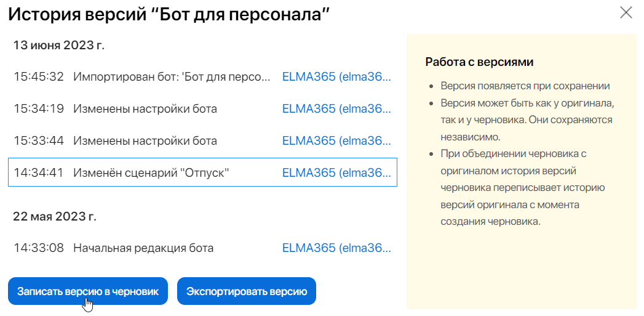644x316 pixels.
Task: Close the version history dialog
Action: [626, 12]
